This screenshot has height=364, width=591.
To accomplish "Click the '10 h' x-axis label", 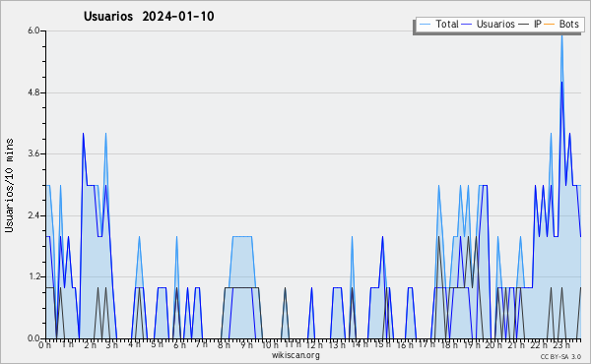I will pos(270,344).
